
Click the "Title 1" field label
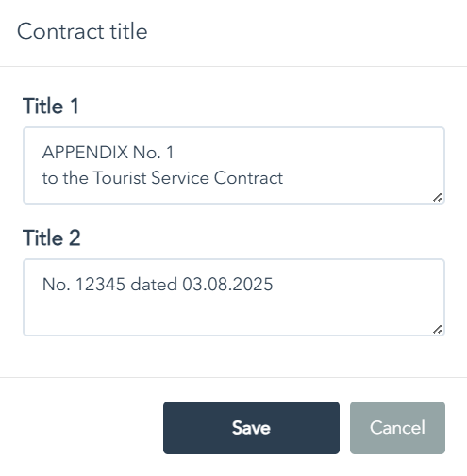coord(51,106)
